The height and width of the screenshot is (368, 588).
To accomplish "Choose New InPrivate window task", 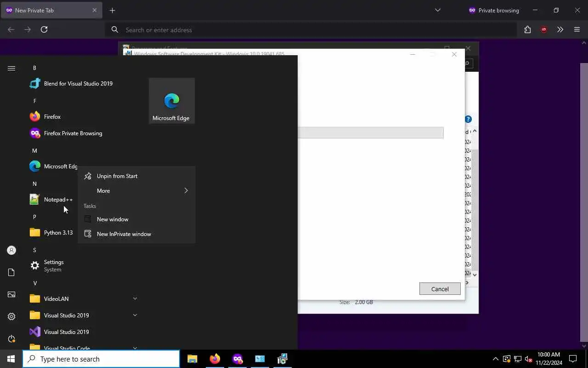I will tap(136, 234).
